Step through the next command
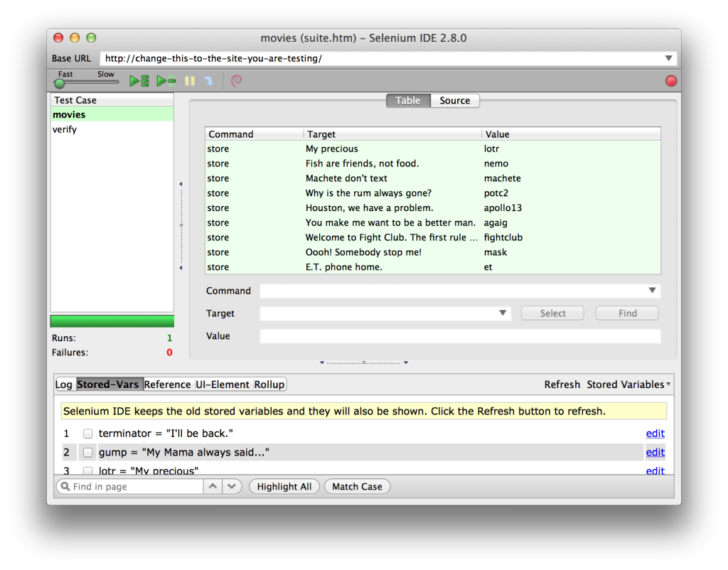The width and height of the screenshot is (728, 570). pos(209,81)
